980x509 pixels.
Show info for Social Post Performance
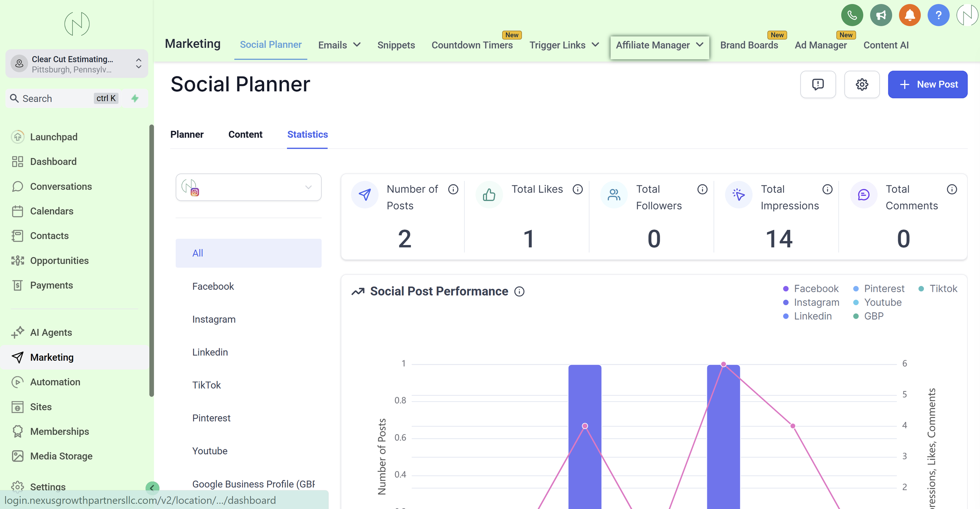(519, 291)
